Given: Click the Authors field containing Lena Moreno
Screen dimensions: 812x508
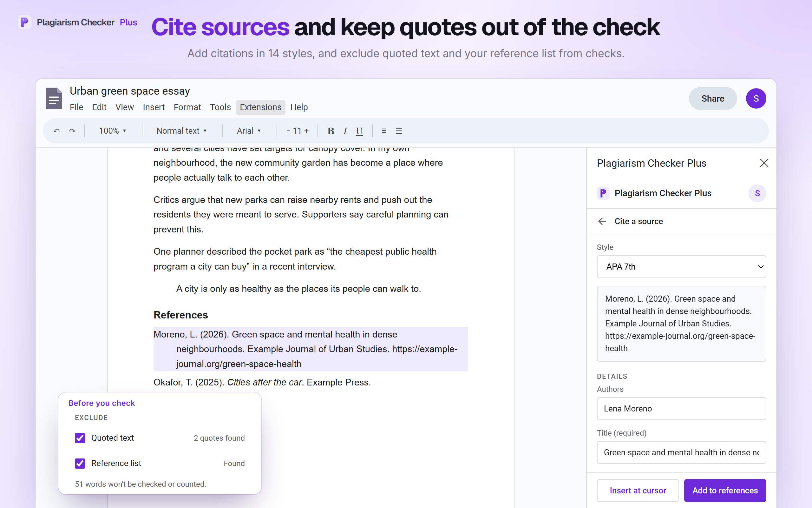Looking at the screenshot, I should [x=681, y=409].
